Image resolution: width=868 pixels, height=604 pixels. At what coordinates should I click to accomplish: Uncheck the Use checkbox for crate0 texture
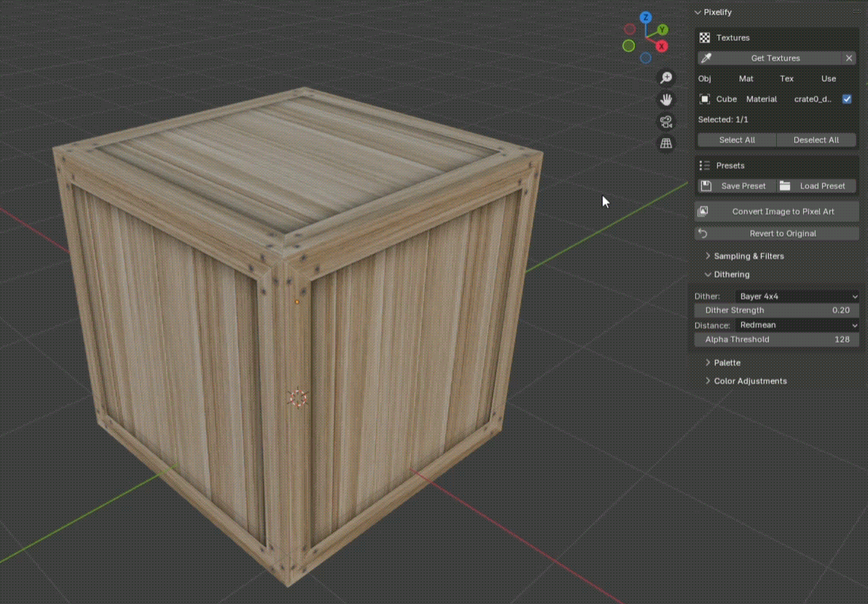pyautogui.click(x=847, y=99)
